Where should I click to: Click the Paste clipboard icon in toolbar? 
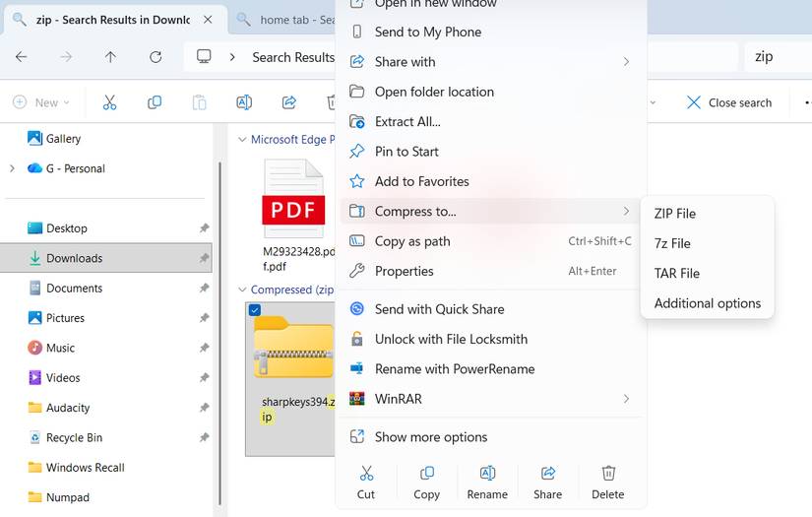[200, 102]
